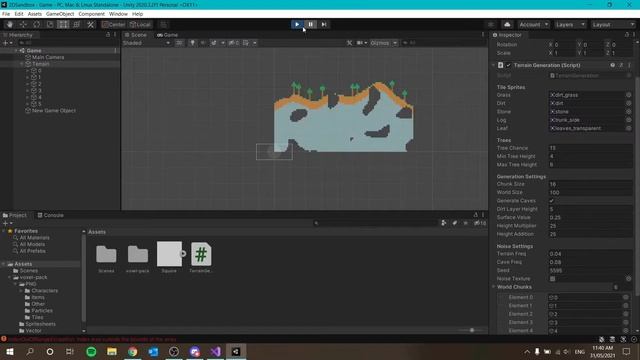This screenshot has height=360, width=640.
Task: Toggle Terrain Generation script enabled checkbox
Action: [x=508, y=65]
